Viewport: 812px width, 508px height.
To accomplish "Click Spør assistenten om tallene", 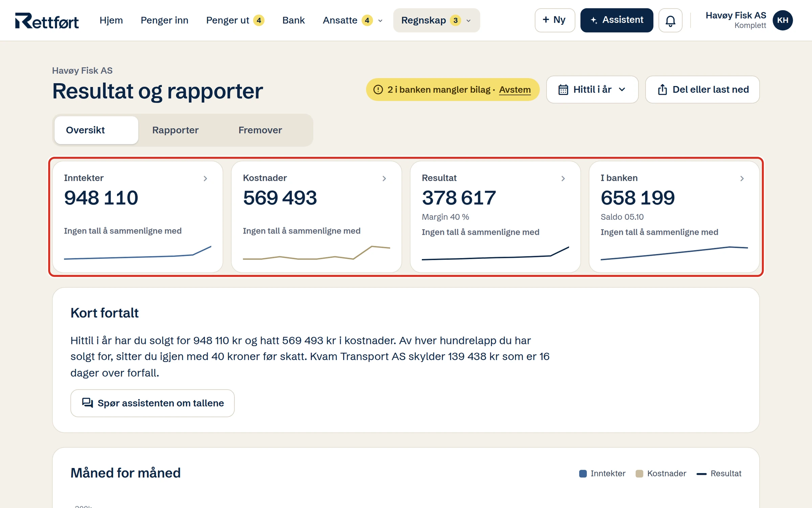I will point(152,403).
